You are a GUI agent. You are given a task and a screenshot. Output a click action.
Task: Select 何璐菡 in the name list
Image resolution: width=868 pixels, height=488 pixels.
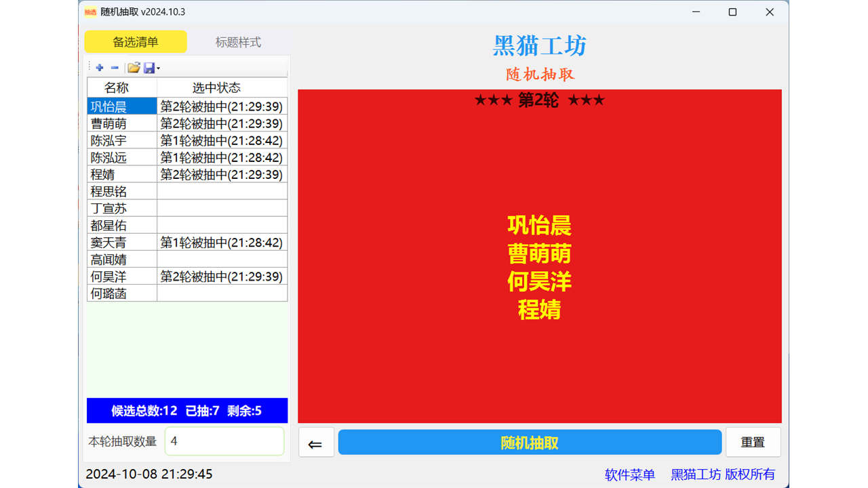109,293
